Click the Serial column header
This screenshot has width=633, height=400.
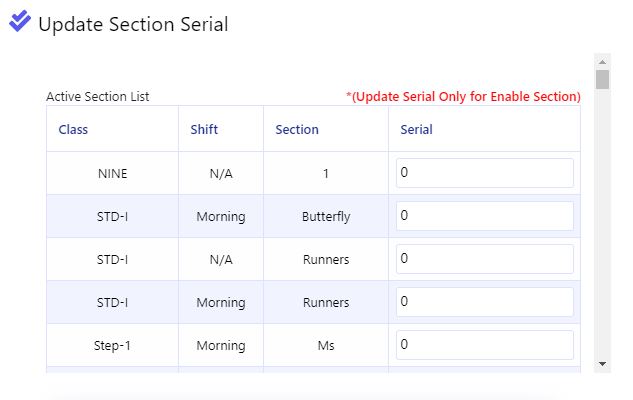[x=416, y=130]
